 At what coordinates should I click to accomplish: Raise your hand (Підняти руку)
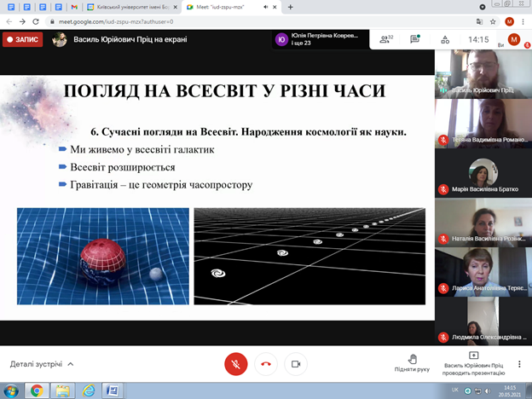point(412,363)
